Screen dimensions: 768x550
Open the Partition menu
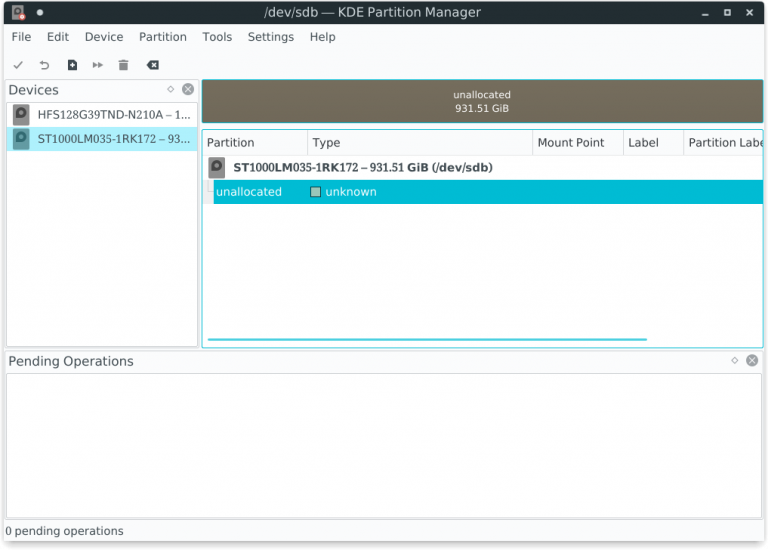(x=163, y=37)
